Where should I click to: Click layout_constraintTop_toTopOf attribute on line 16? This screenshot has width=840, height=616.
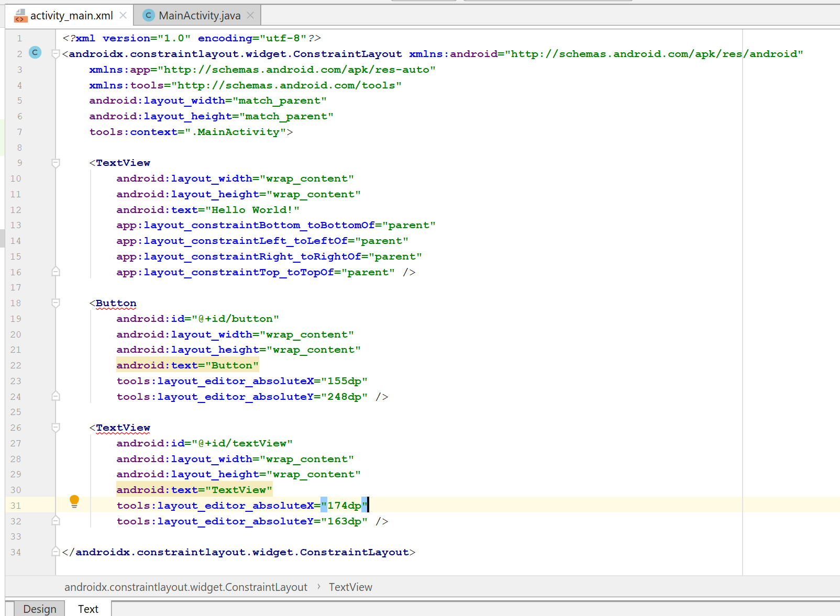coord(256,272)
